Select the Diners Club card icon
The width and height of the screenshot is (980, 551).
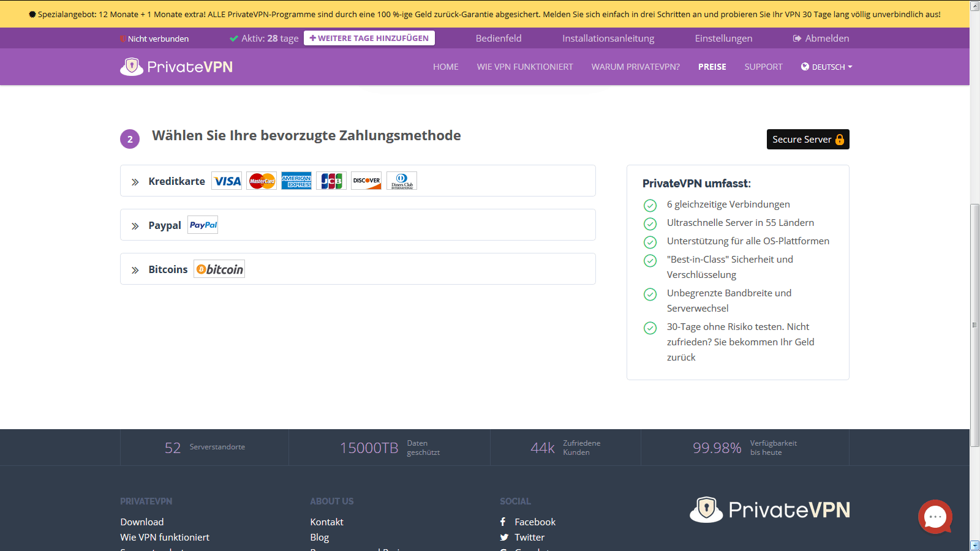tap(402, 181)
